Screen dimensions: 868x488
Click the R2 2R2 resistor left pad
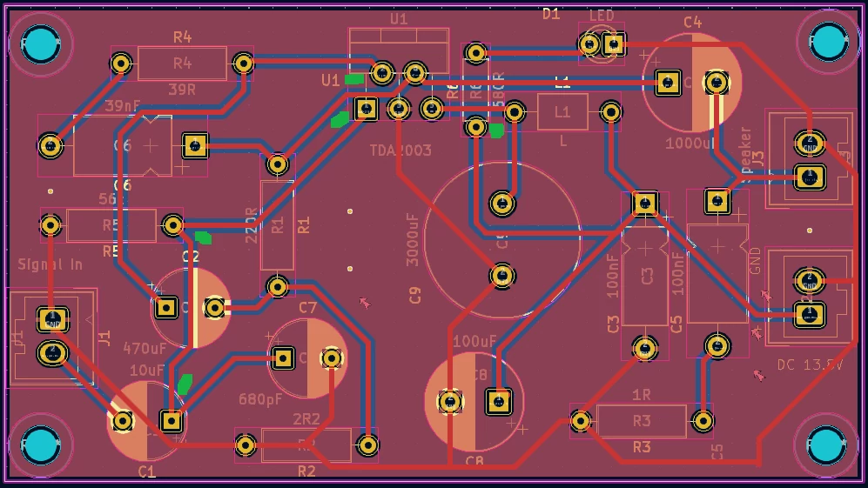click(246, 445)
